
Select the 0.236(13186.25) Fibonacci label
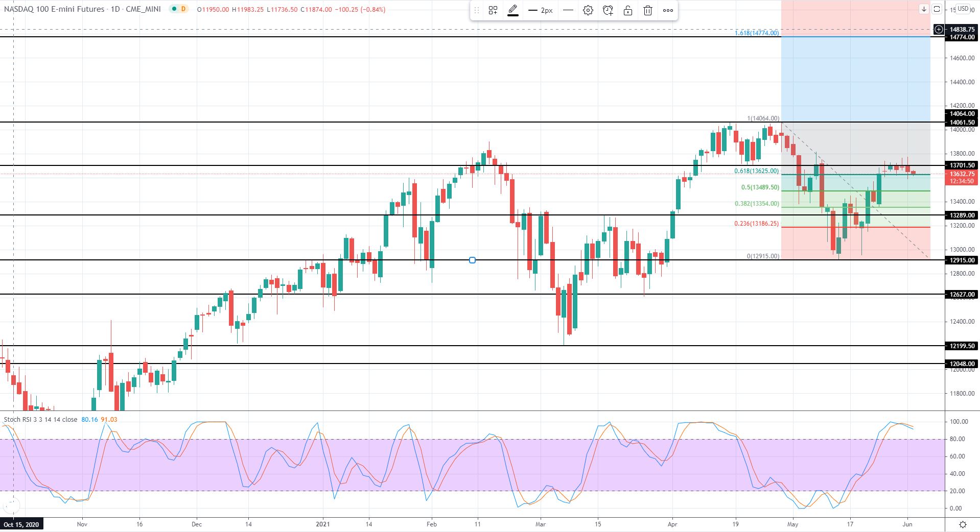pos(757,224)
